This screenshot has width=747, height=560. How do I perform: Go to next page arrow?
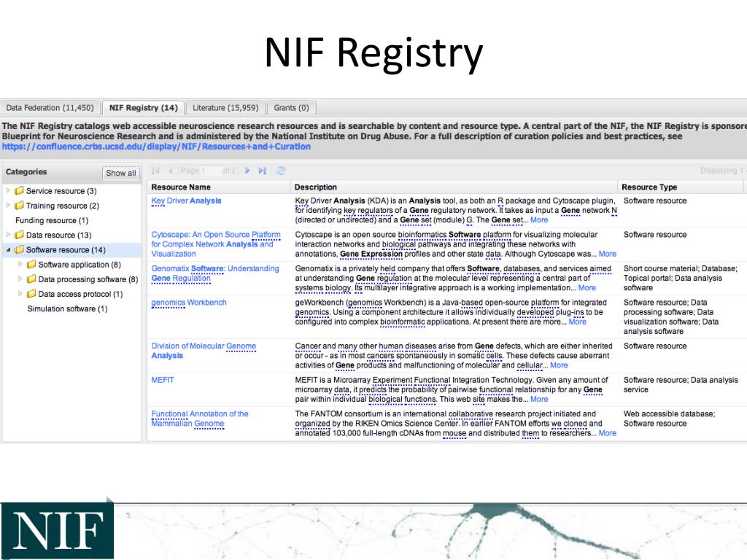click(x=247, y=171)
